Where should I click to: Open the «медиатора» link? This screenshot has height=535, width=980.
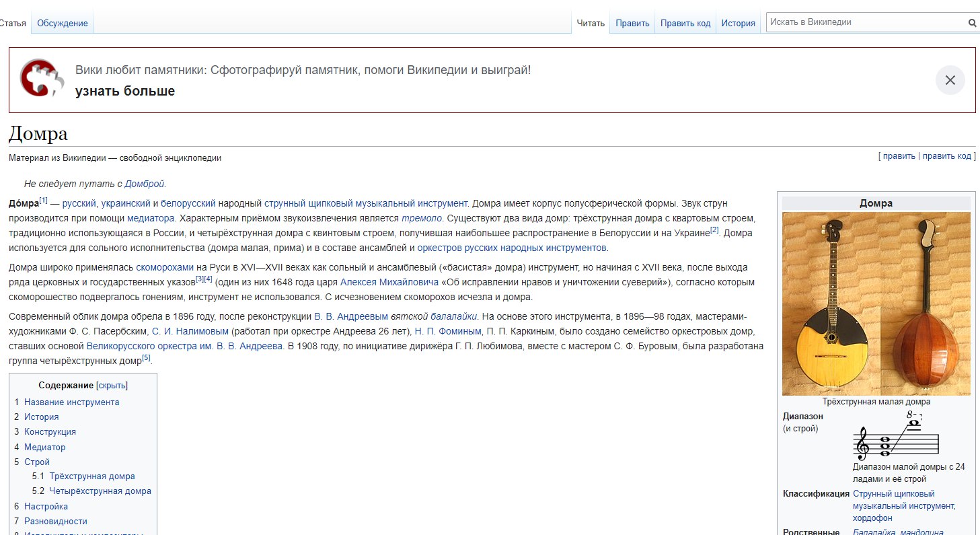(151, 218)
